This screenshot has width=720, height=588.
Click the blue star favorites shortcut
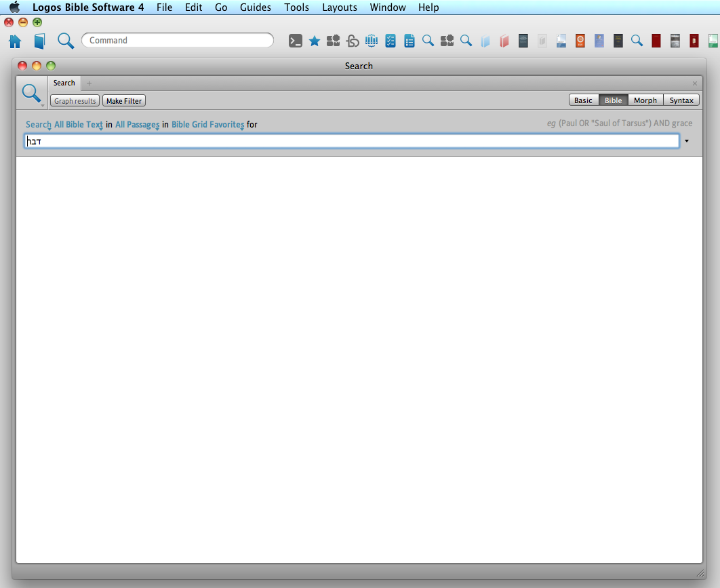click(x=315, y=41)
